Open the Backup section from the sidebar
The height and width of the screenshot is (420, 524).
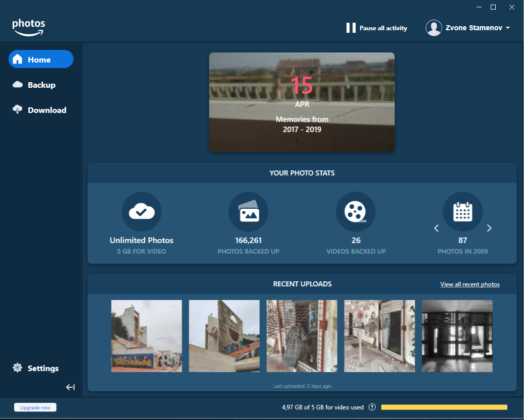41,85
